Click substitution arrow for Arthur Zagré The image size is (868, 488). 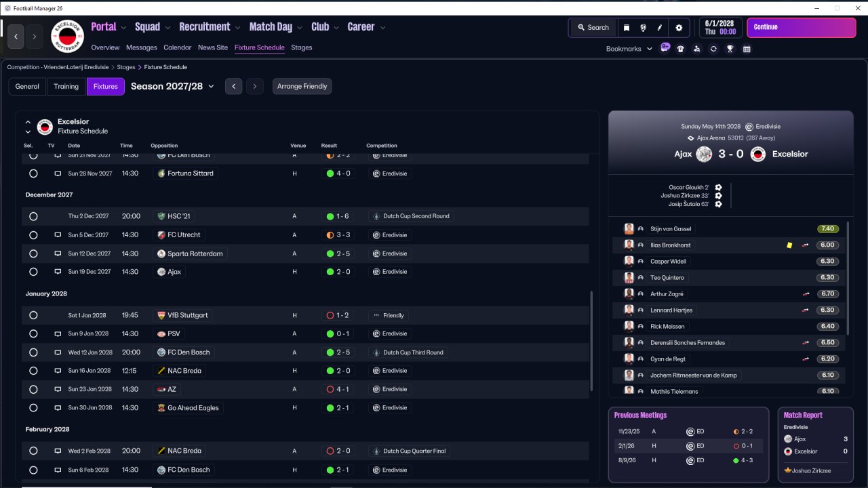pyautogui.click(x=806, y=294)
